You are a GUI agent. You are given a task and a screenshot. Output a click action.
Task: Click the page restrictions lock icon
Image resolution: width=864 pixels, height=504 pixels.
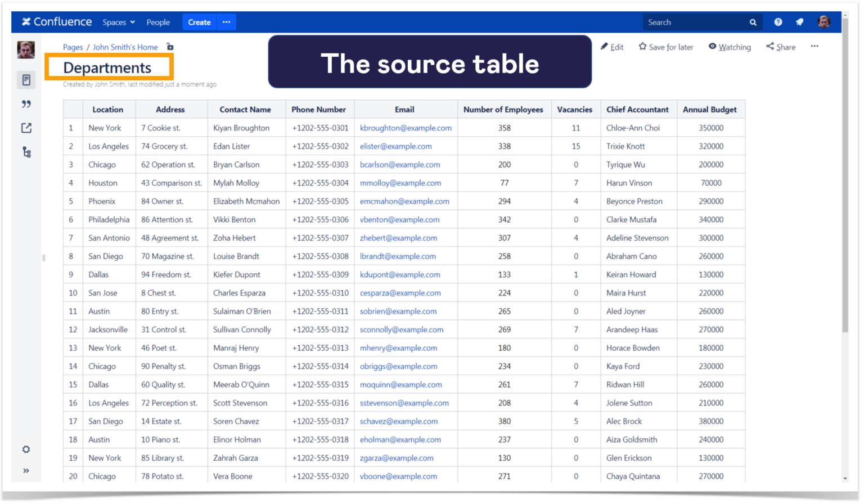[x=170, y=47]
